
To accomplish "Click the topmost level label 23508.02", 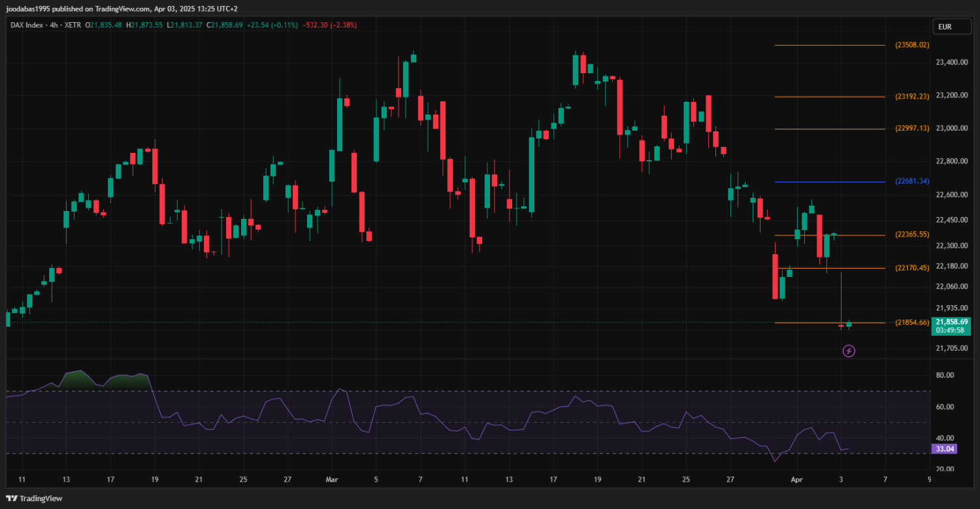I will [x=912, y=45].
